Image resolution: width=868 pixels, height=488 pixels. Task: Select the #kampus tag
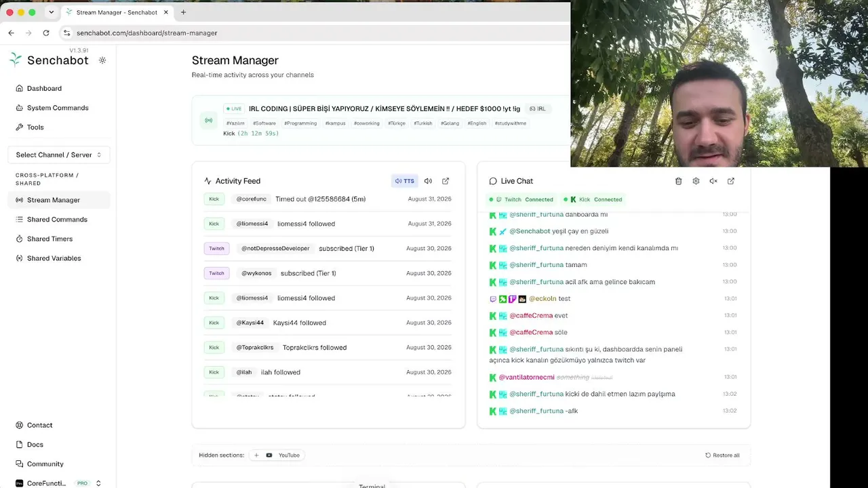(x=335, y=123)
